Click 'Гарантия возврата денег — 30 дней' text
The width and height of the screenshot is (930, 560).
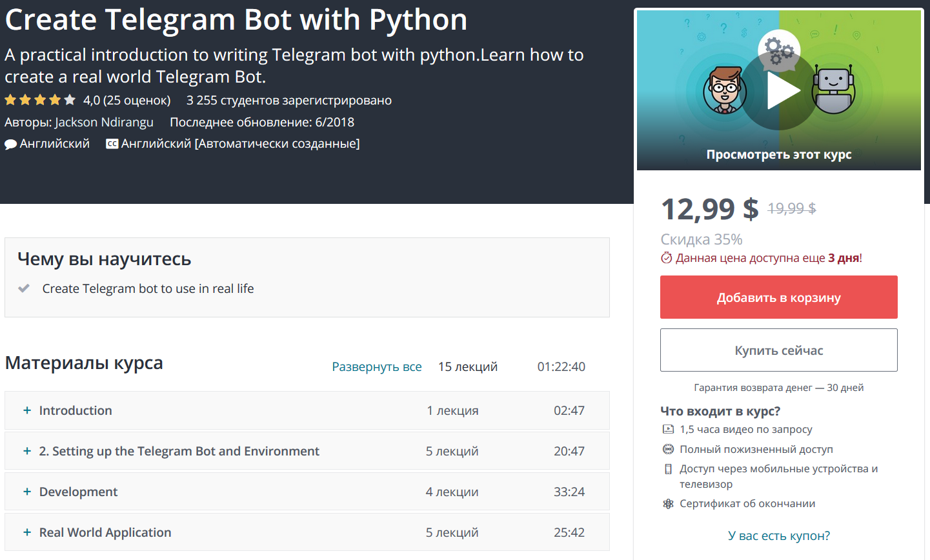tap(779, 388)
